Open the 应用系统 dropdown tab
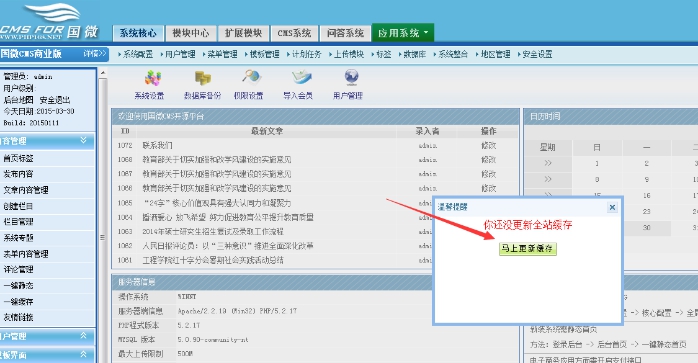This screenshot has width=698, height=363. point(402,33)
